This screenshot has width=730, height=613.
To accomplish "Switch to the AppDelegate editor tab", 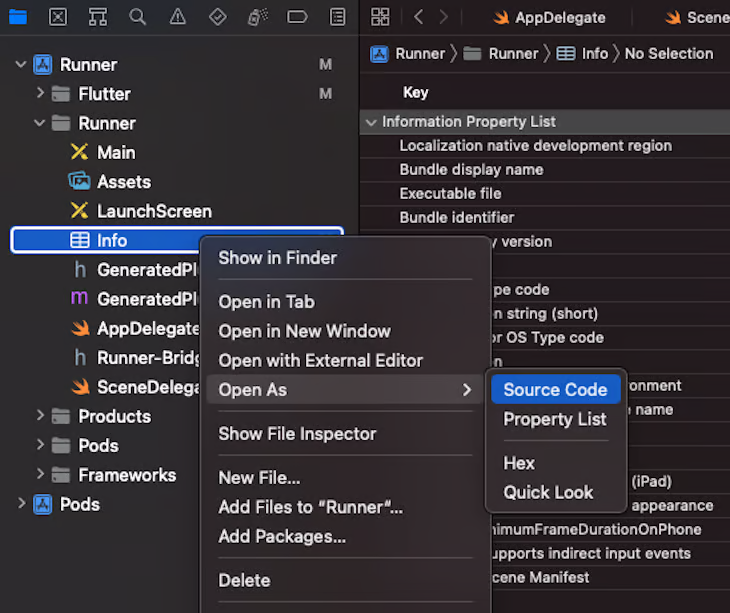I will click(x=549, y=18).
